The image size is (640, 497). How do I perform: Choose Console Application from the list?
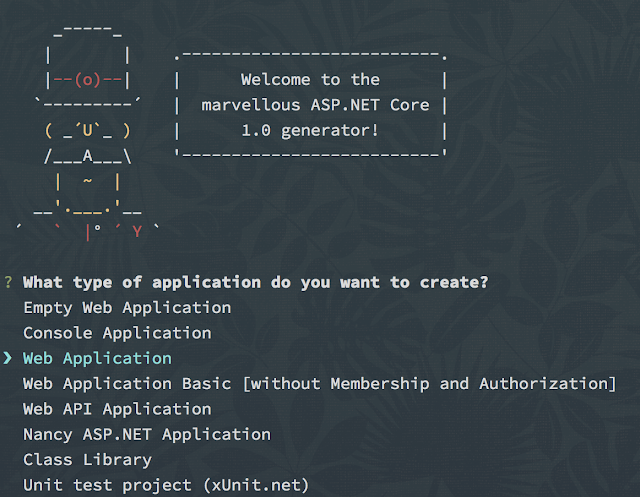click(117, 333)
